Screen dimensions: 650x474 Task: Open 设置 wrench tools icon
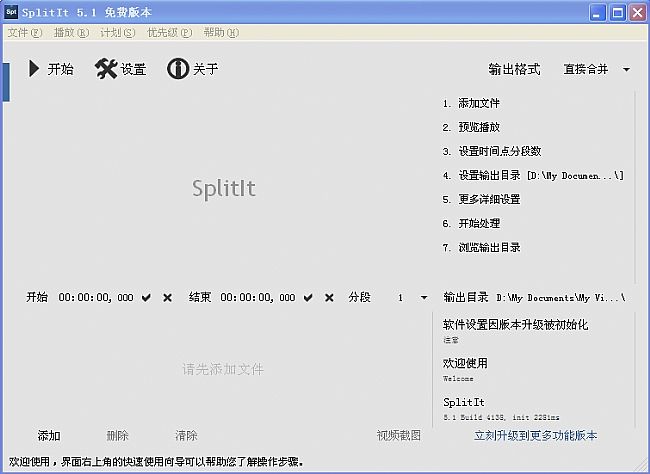[106, 69]
